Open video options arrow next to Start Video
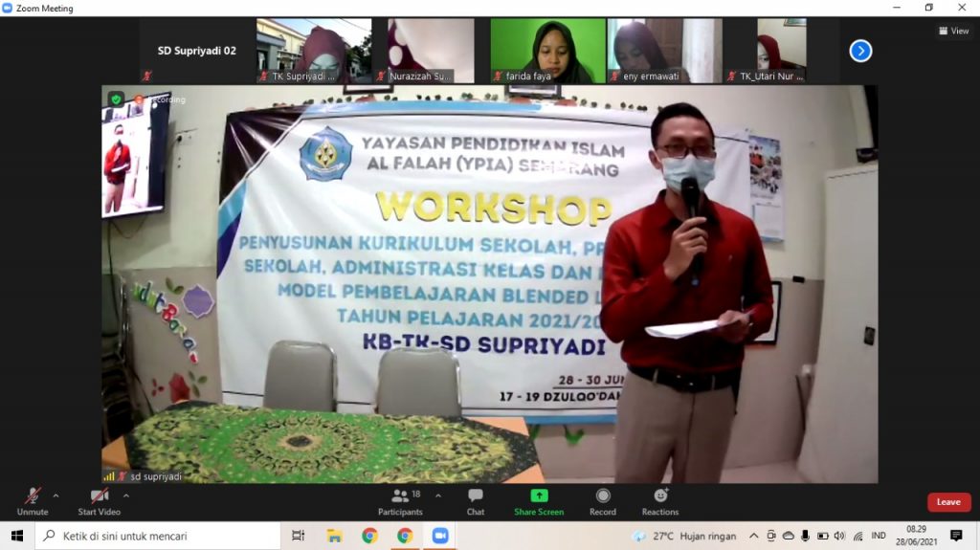 [126, 495]
